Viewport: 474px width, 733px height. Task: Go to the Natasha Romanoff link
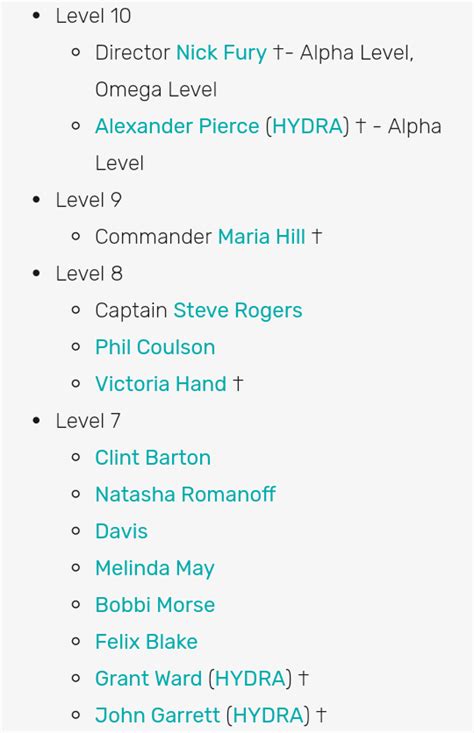coord(186,494)
